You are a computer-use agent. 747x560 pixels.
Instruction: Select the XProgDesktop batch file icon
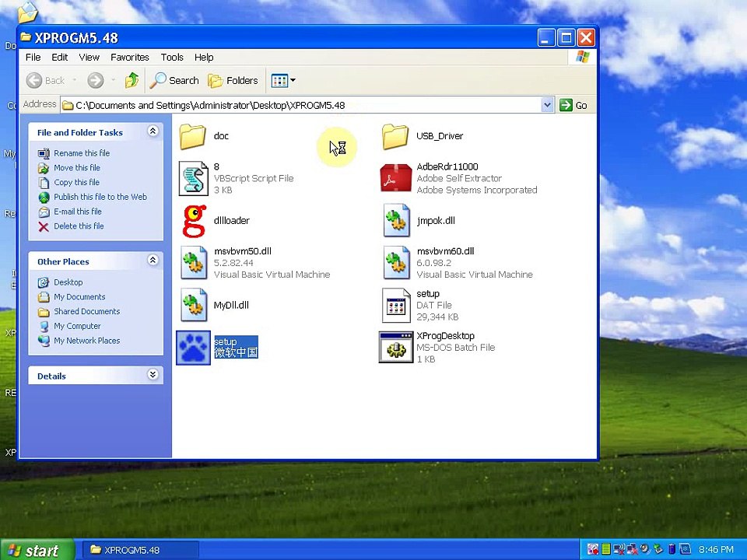[395, 348]
